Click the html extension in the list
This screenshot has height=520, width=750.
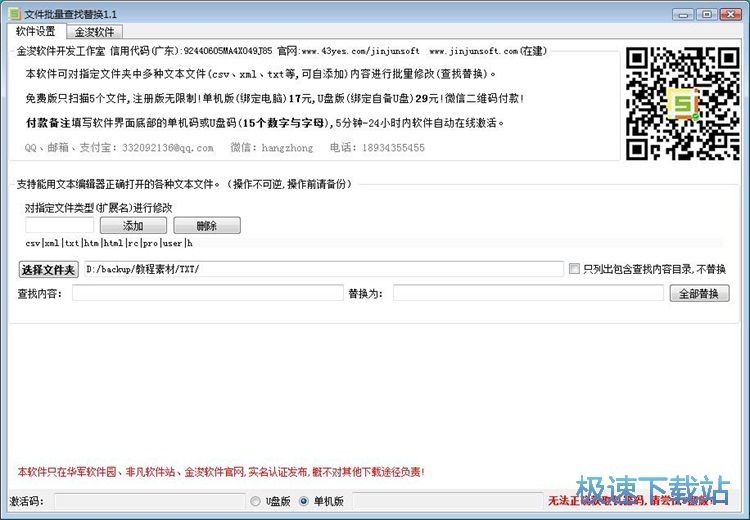coord(113,243)
